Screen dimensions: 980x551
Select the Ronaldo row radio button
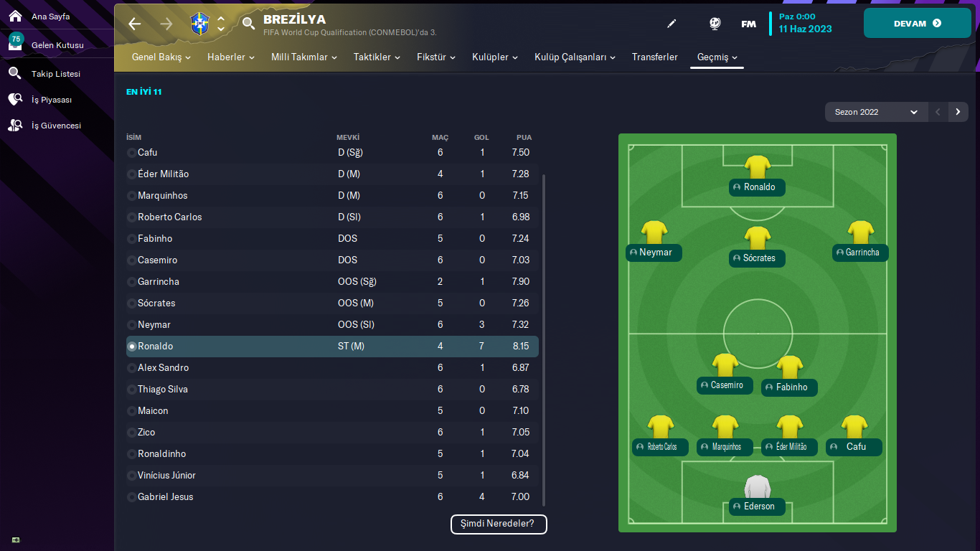click(x=132, y=347)
